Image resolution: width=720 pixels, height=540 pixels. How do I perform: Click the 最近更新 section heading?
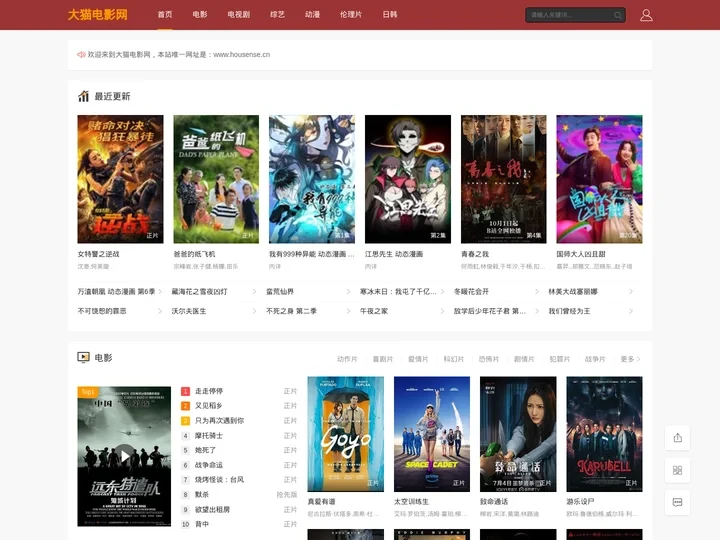pos(112,96)
